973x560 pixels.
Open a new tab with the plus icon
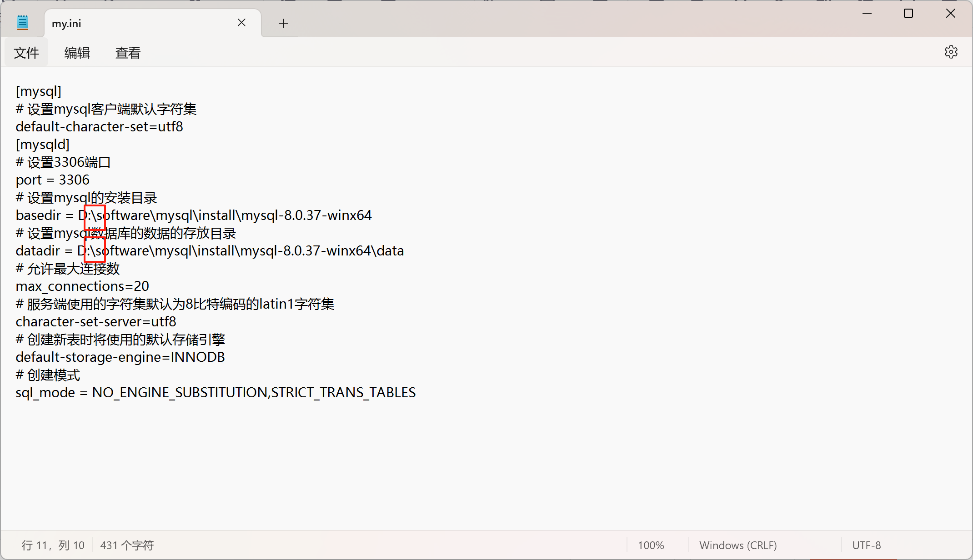[x=283, y=23]
